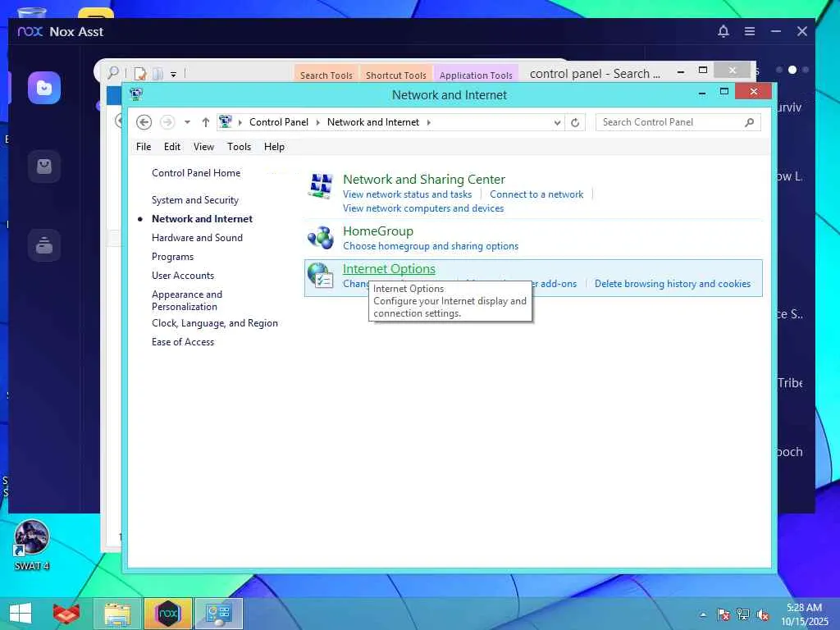The image size is (840, 630).
Task: Open quick access toolbar dropdown in Explorer
Action: 174,74
